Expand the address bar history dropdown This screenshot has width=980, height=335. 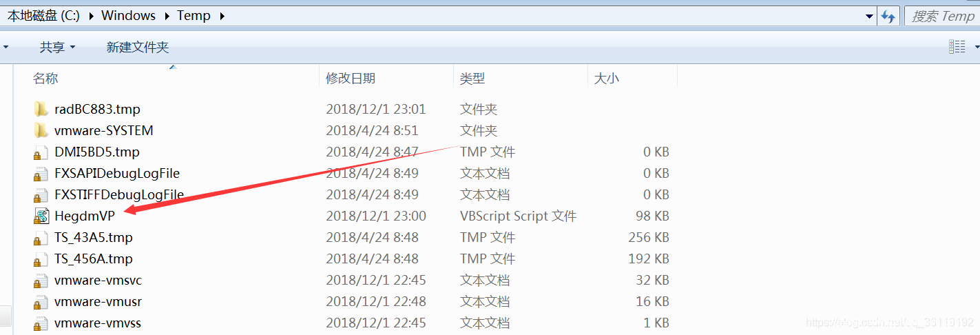[x=870, y=16]
